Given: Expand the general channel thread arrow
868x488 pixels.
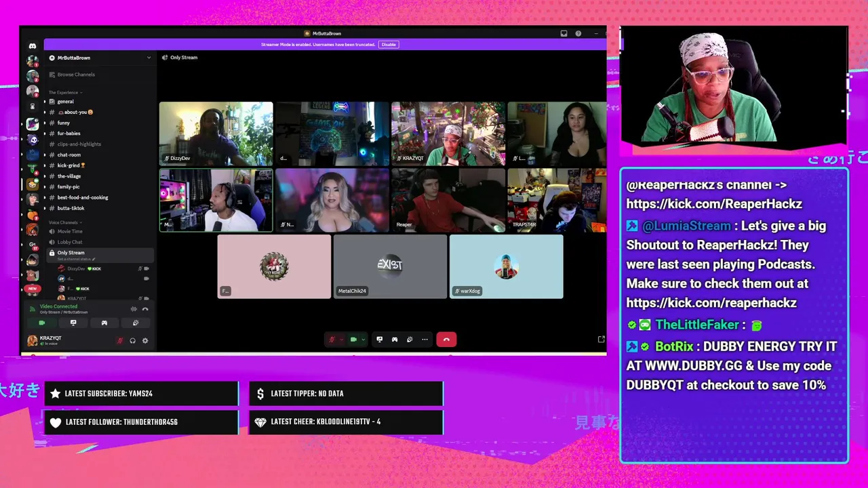Looking at the screenshot, I should pos(45,102).
